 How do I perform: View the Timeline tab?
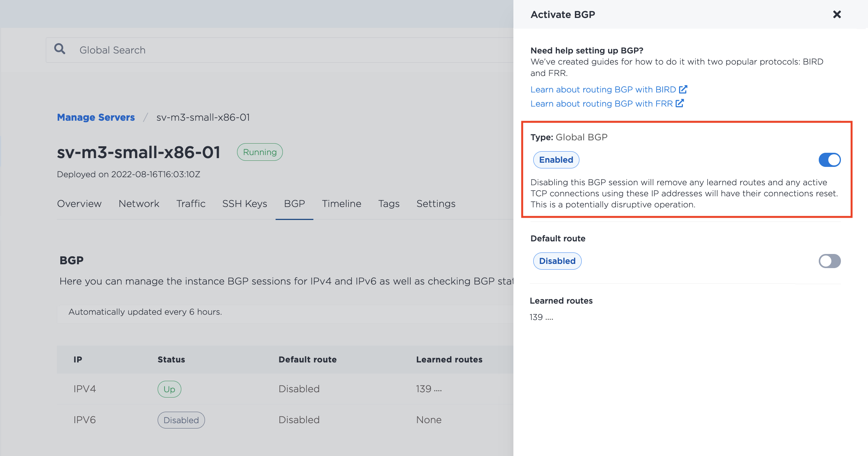(342, 204)
